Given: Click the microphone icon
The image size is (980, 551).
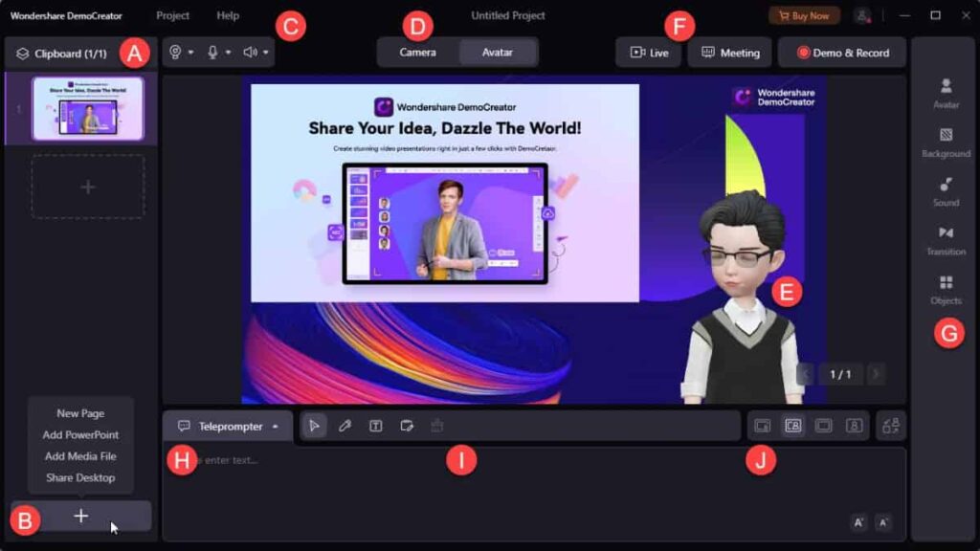Looking at the screenshot, I should tap(212, 53).
